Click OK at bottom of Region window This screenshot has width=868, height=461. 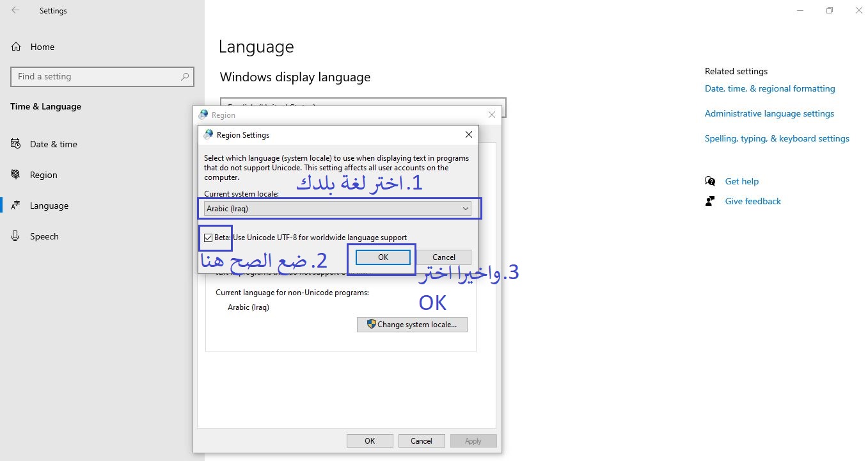click(x=370, y=441)
